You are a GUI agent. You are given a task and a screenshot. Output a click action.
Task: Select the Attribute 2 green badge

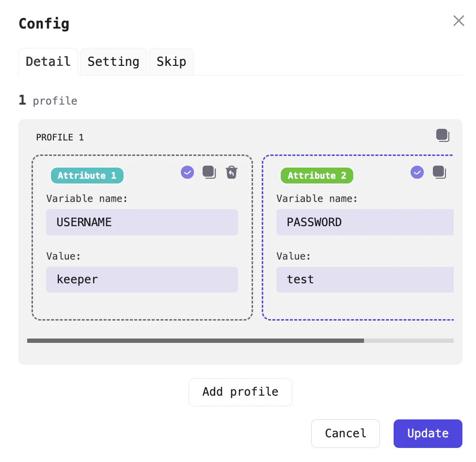pyautogui.click(x=317, y=176)
